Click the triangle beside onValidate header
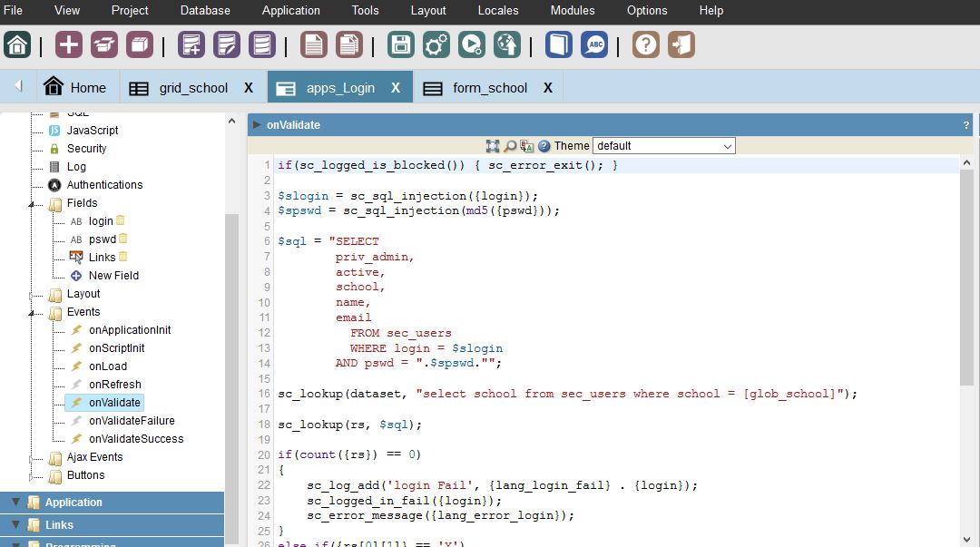Screen dimensions: 980x547 [x=256, y=124]
